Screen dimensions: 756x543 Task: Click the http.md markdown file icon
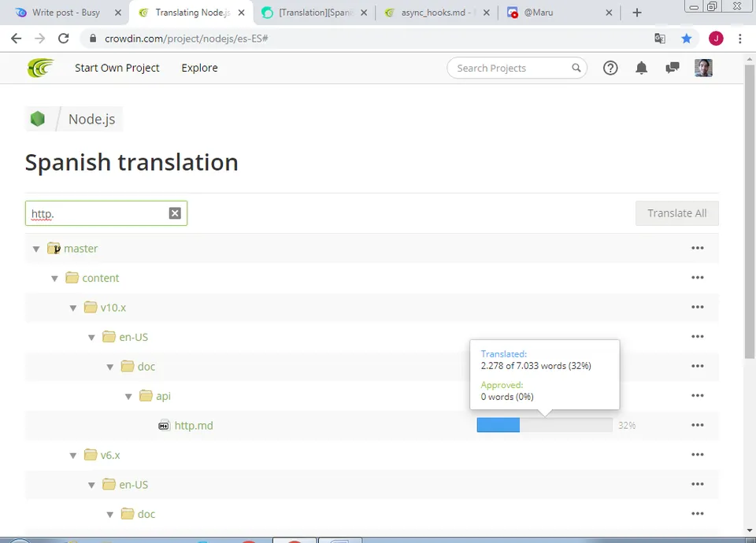coord(164,426)
